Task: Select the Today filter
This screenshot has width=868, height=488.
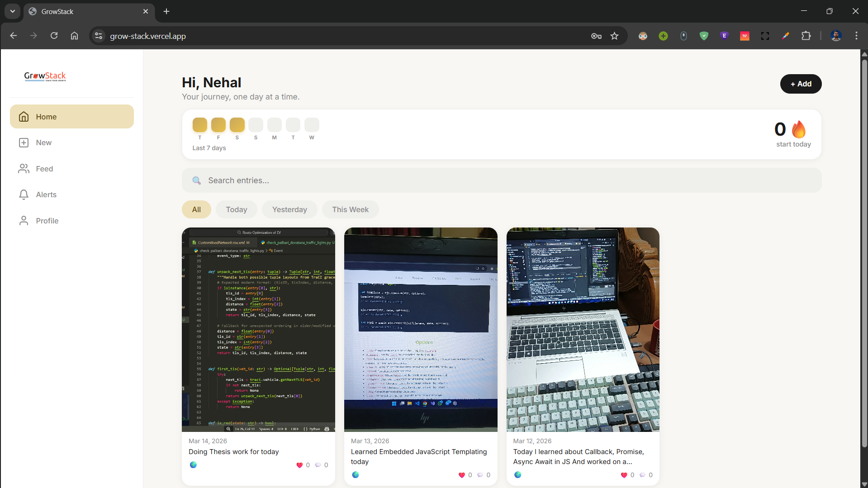Action: tap(236, 209)
